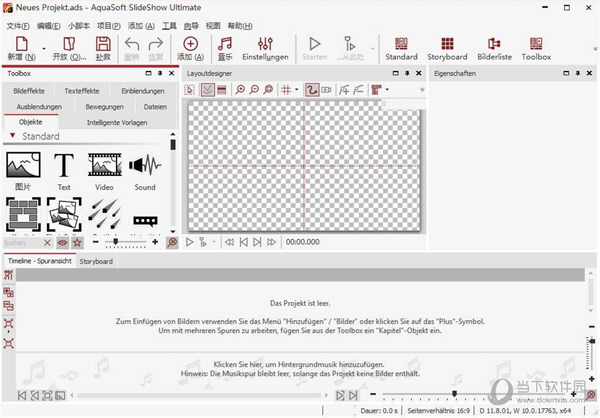Click the zoom reset icon at timeline corner
The width and height of the screenshot is (600, 418).
coord(591,394)
